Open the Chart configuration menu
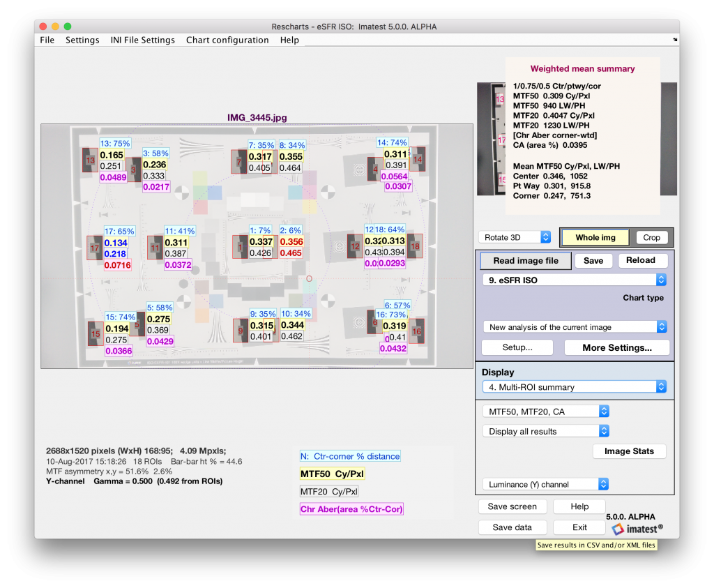Screen dimensions: 714x588 click(x=227, y=40)
